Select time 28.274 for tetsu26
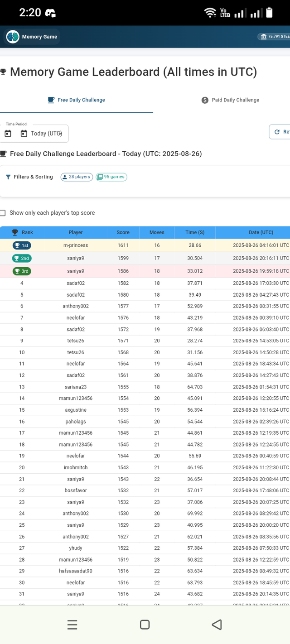 pyautogui.click(x=195, y=341)
